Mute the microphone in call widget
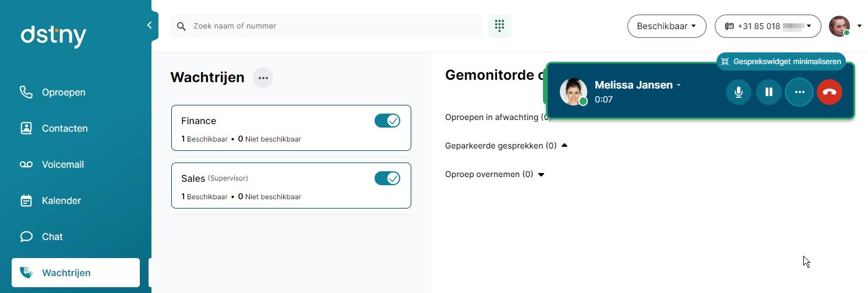This screenshot has width=868, height=293. tap(739, 92)
